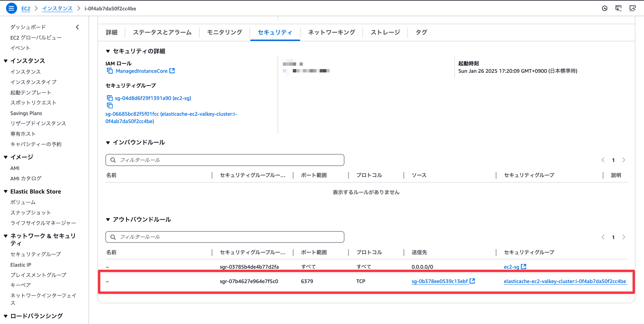The height and width of the screenshot is (324, 644).
Task: Open スポットリクエスト in sidebar
Action: tap(33, 103)
